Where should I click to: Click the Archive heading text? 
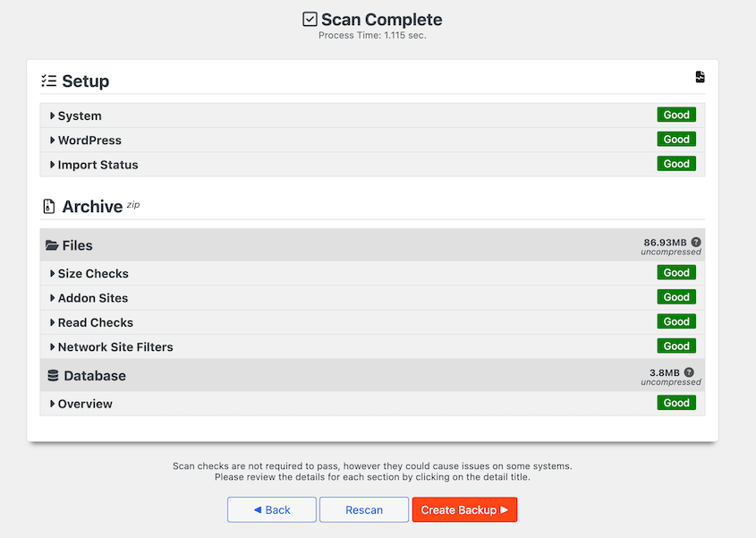[x=92, y=207]
